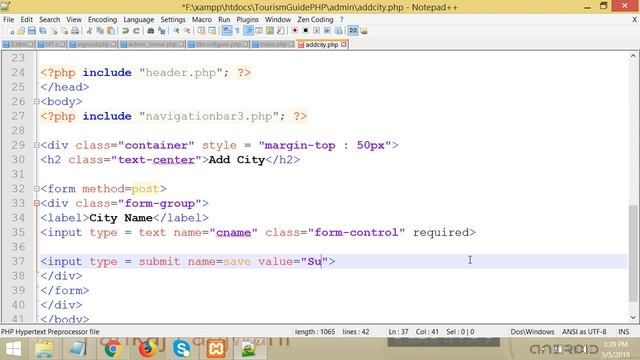
Task: Cut selection with the scissors icon
Action: [x=89, y=31]
